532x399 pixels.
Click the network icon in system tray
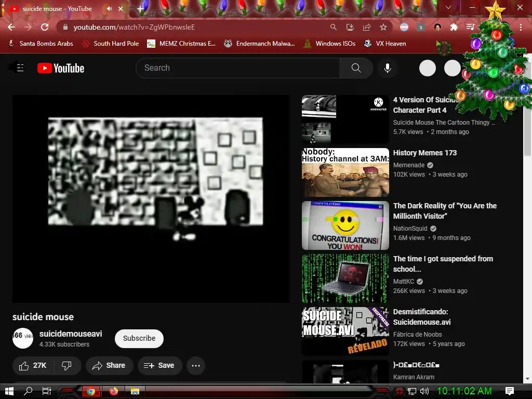click(x=411, y=391)
